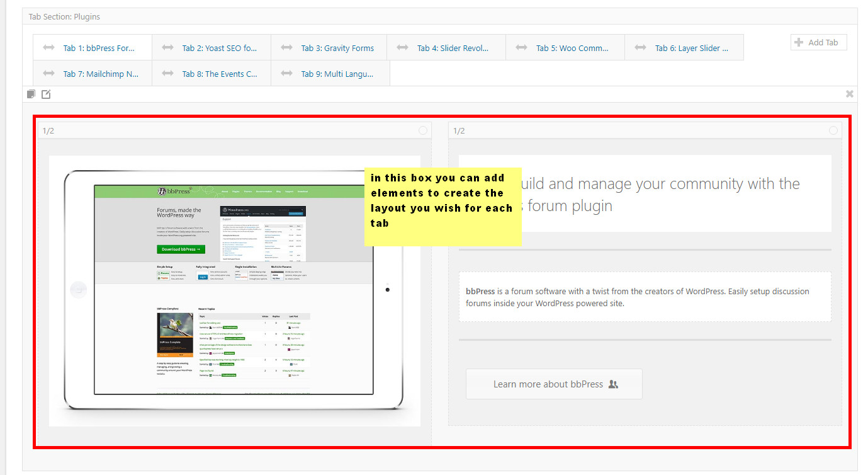
Task: Click the move arrows icon on Tab 8 The Events C...
Action: point(167,74)
